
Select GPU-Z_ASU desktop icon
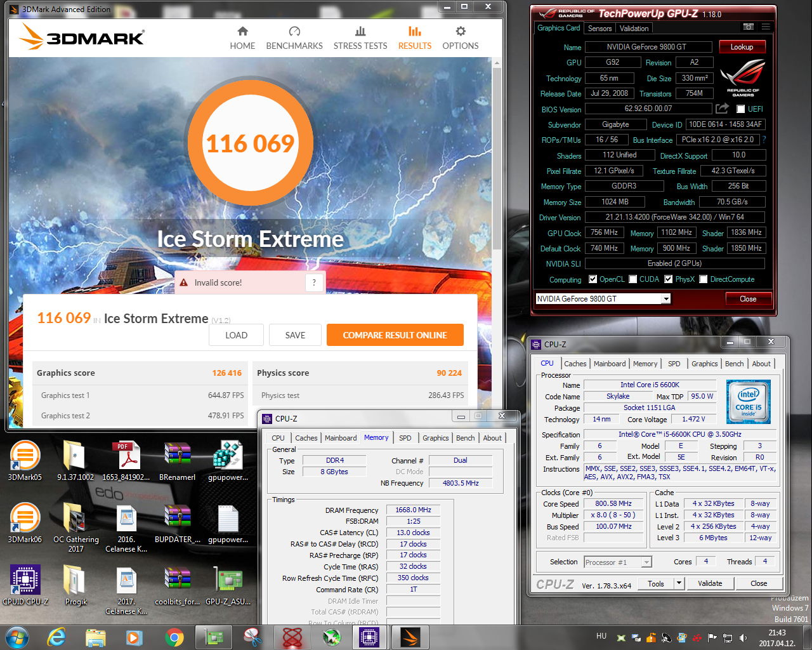(x=228, y=584)
